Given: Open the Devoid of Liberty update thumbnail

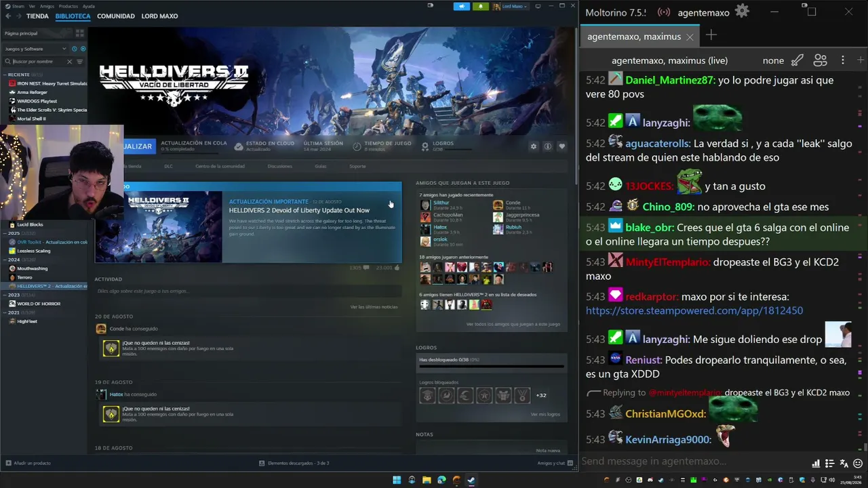Looking at the screenshot, I should (158, 227).
